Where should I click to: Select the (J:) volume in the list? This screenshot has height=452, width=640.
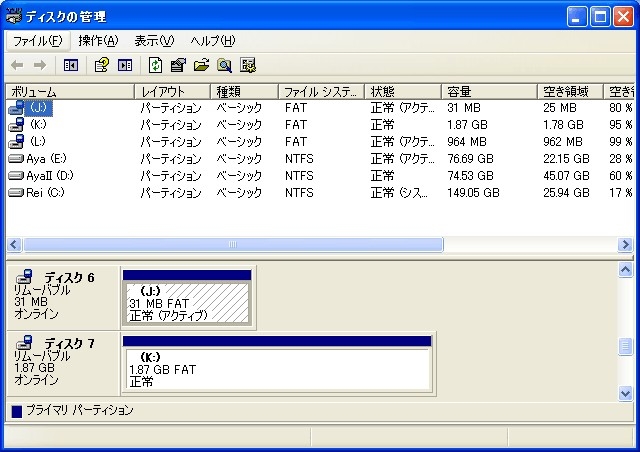(x=38, y=108)
